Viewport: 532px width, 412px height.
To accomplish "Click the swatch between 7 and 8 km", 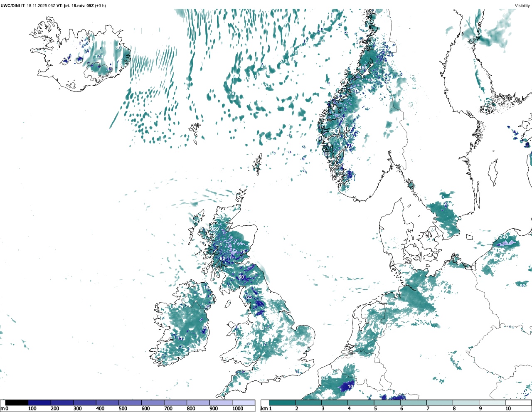I will pos(440,402).
